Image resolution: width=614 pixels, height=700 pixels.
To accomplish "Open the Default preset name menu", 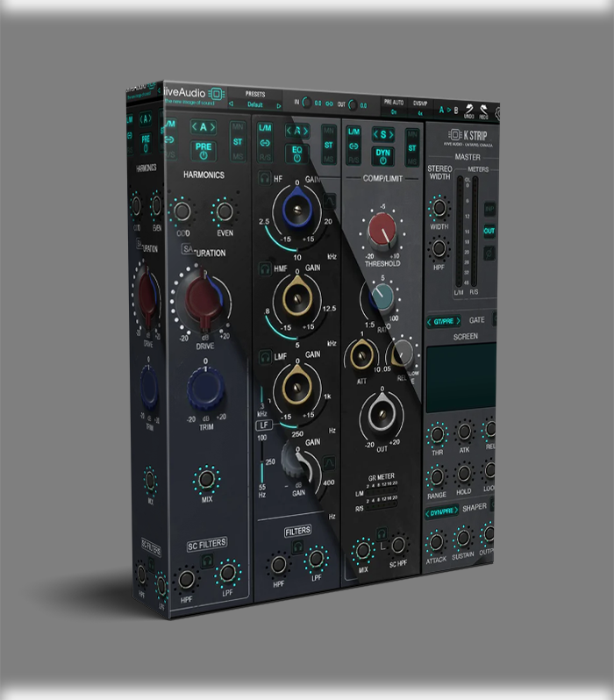I will coord(255,104).
